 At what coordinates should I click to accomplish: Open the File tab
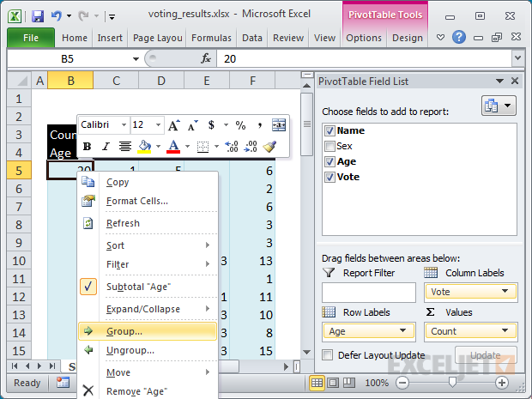point(31,38)
